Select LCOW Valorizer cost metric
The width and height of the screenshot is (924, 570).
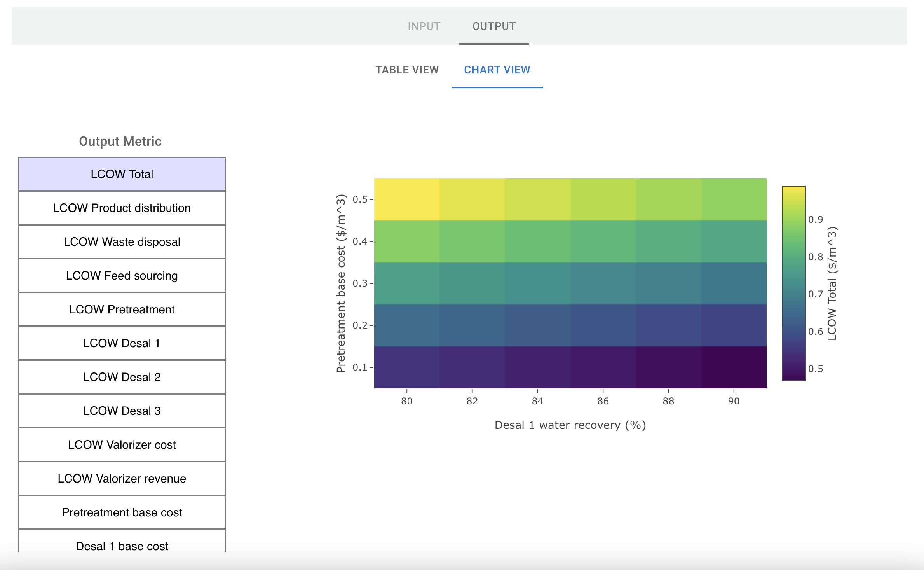point(122,445)
